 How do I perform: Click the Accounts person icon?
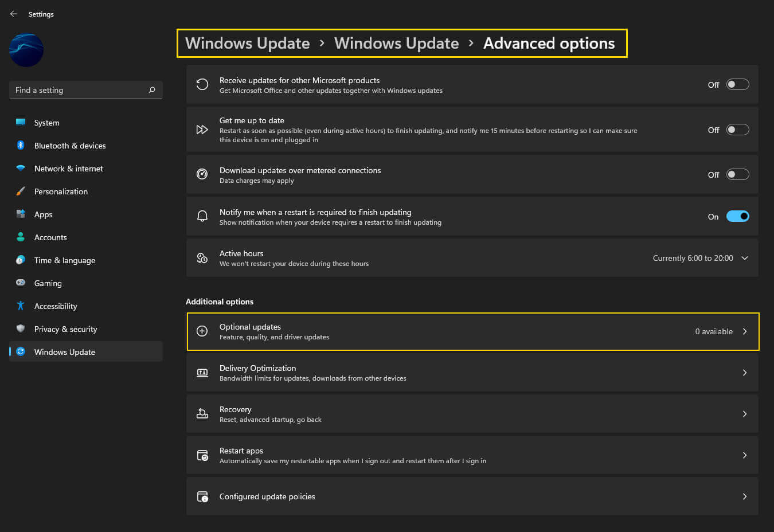pos(21,237)
